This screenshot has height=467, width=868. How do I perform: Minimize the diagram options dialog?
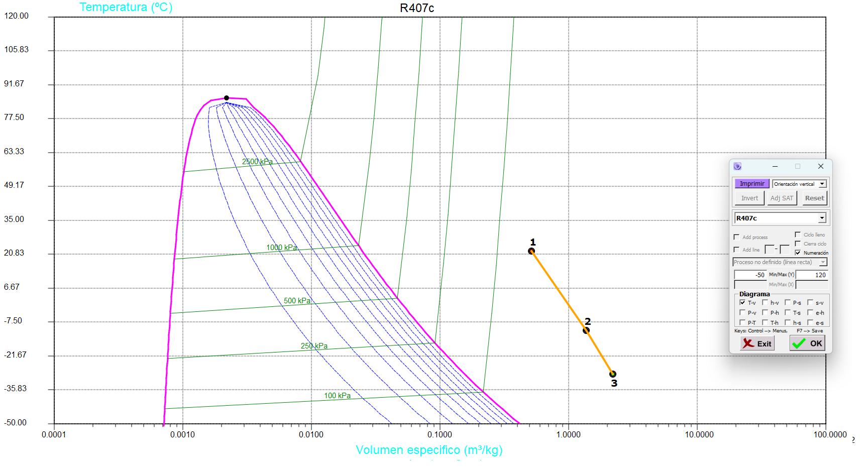(775, 166)
